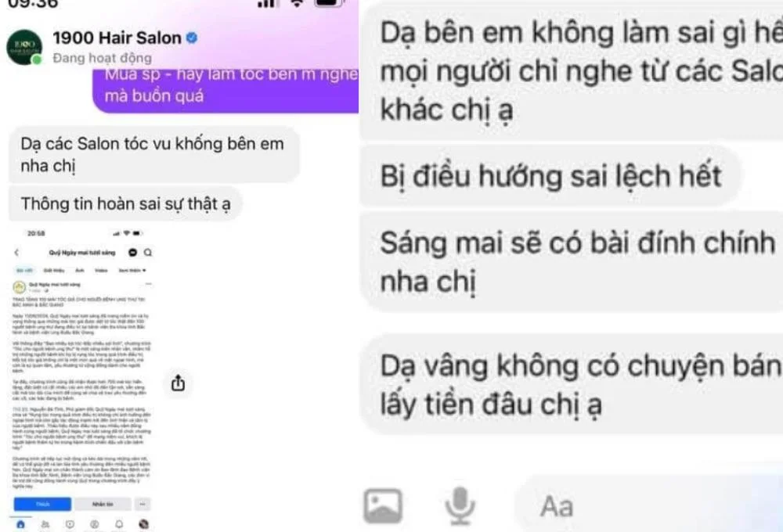This screenshot has height=532, width=783.
Task: Share the attached screenshot with share icon
Action: click(179, 383)
